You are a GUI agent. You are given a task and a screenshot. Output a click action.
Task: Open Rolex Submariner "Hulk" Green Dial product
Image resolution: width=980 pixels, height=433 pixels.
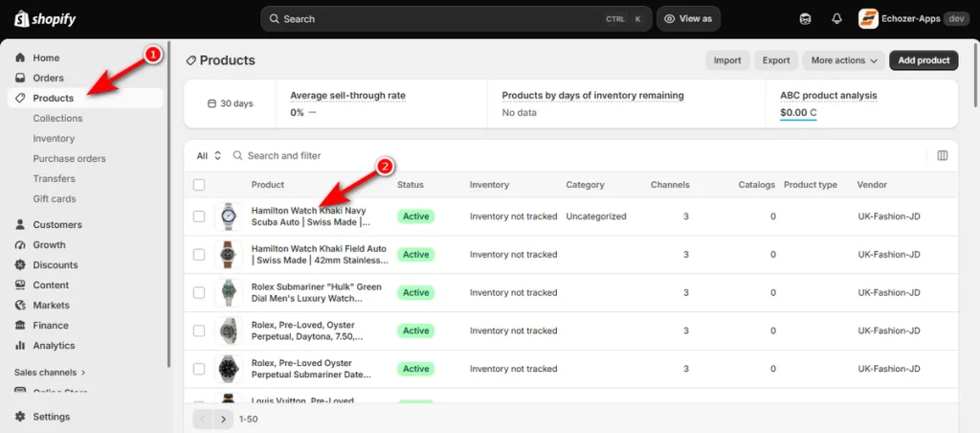coord(316,293)
